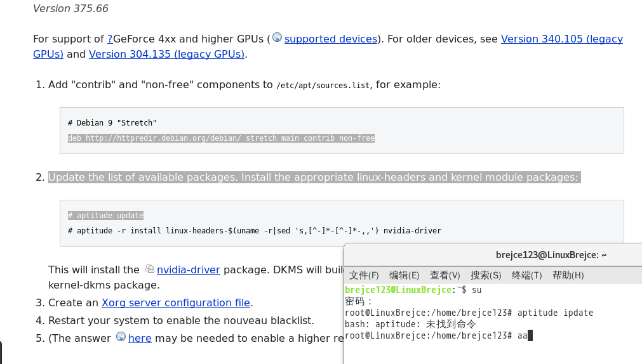Click the 'bash: aptitude: 未找到命令' error line
This screenshot has height=364, width=642.
coord(410,324)
